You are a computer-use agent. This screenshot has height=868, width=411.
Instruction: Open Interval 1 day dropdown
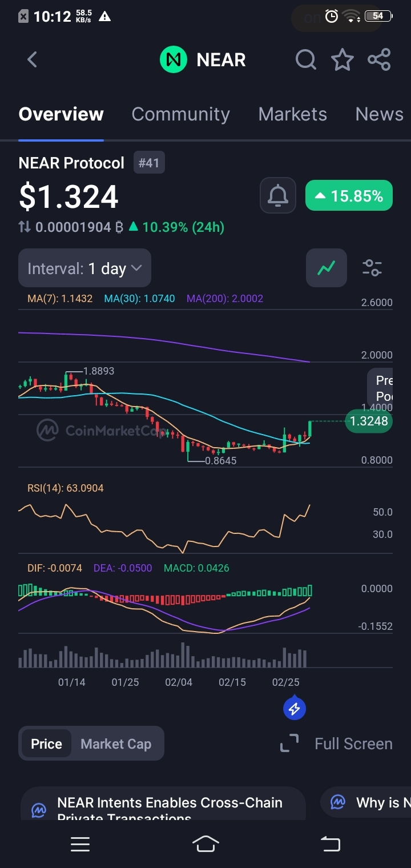[84, 268]
